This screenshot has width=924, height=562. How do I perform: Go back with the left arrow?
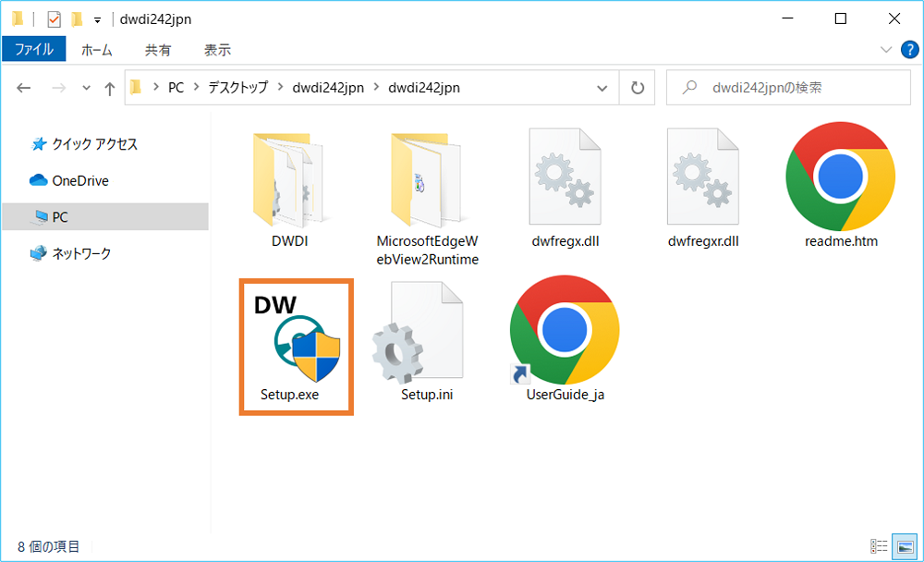(x=24, y=88)
